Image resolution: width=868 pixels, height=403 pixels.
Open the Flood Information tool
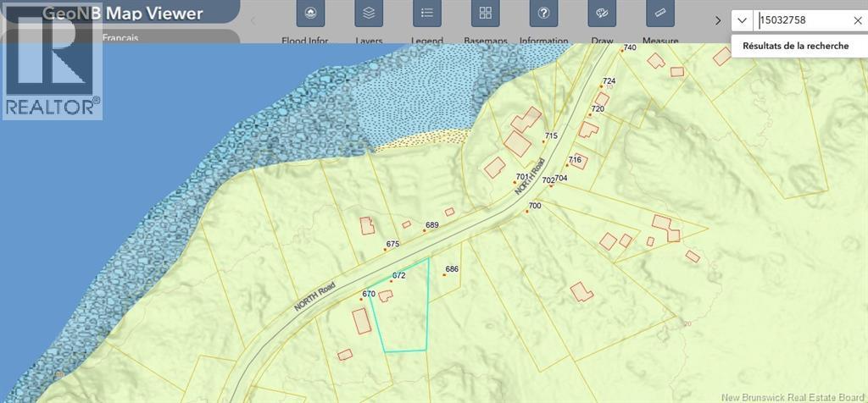coord(310,14)
